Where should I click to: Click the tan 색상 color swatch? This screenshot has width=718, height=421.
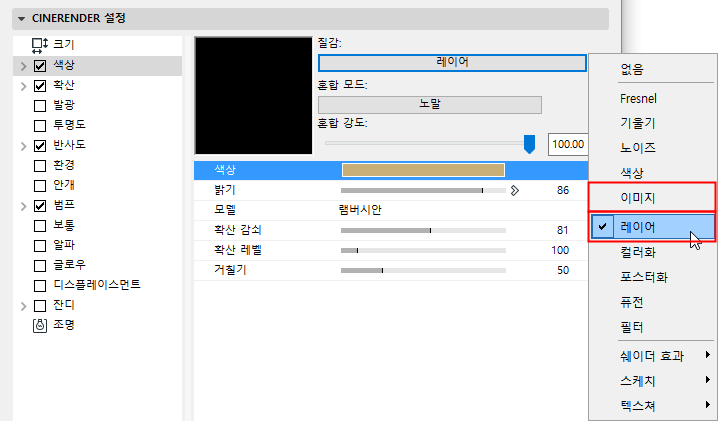(x=423, y=170)
